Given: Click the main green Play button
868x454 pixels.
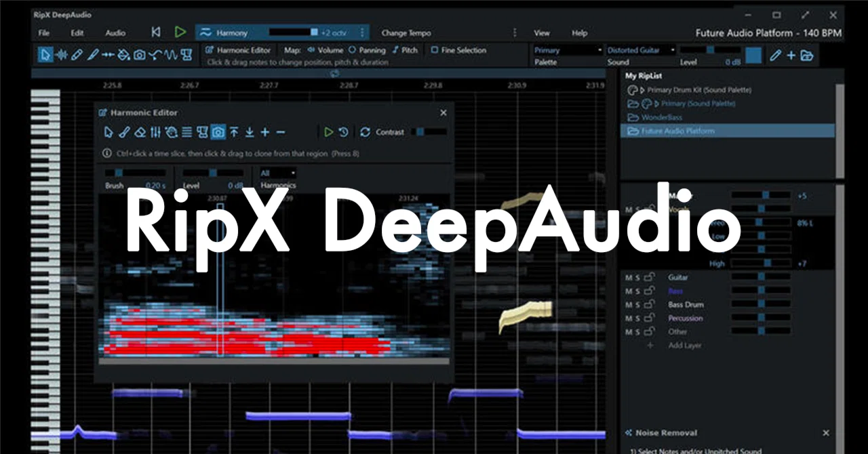Looking at the screenshot, I should 180,32.
